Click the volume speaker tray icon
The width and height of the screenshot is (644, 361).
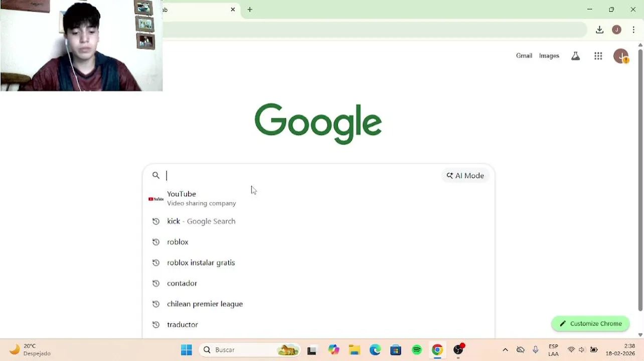pyautogui.click(x=582, y=350)
